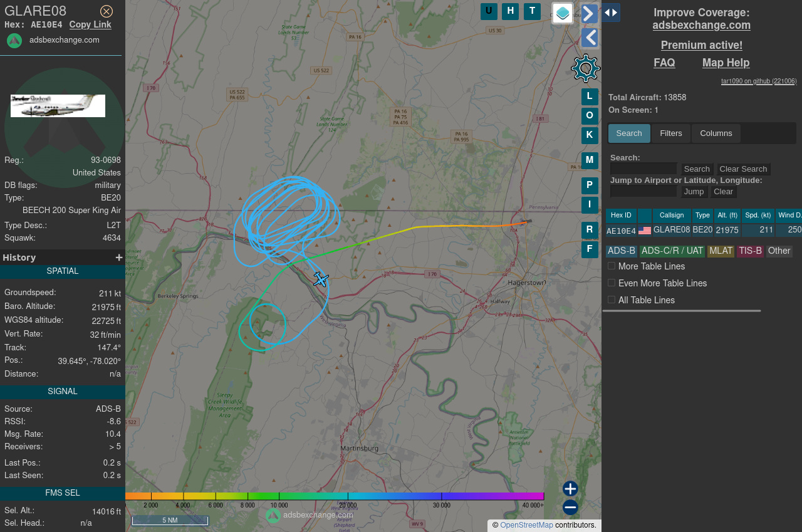Click Copy Link for the aircraft

(90, 24)
